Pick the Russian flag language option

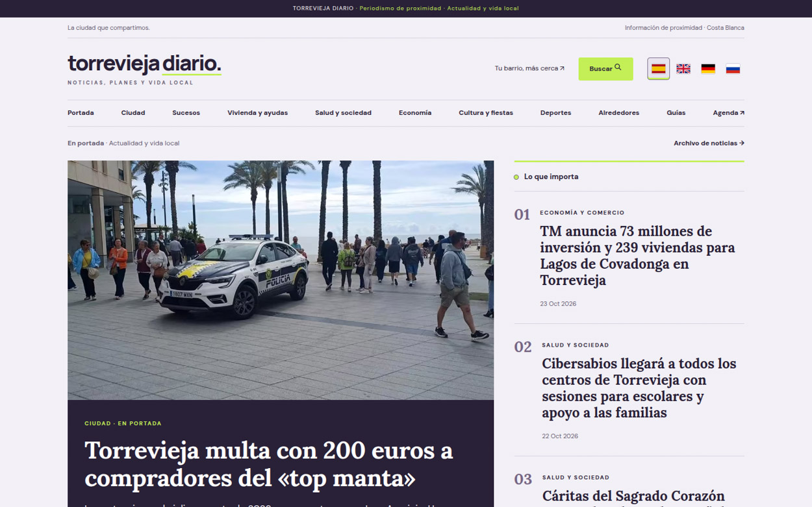733,69
